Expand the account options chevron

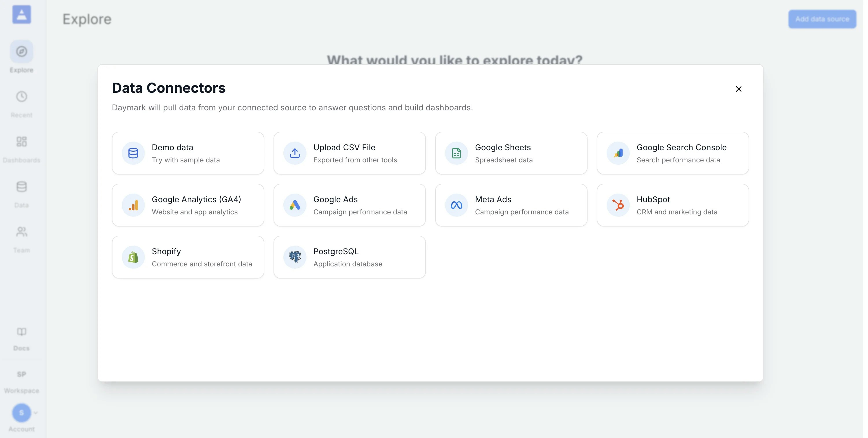pos(36,412)
